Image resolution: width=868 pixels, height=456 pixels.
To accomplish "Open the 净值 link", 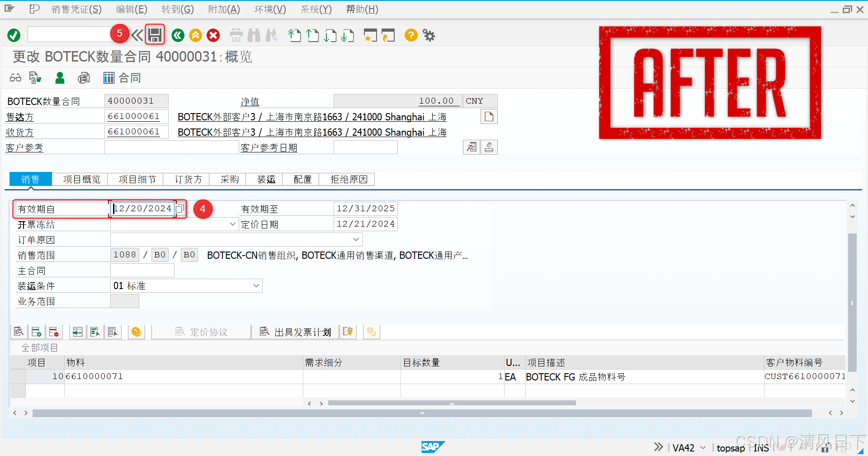I will point(250,101).
